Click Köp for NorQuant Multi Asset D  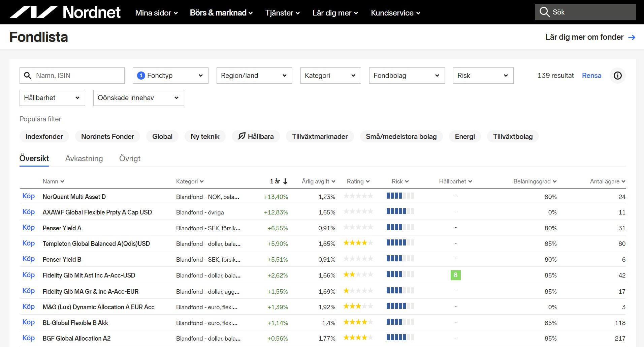(x=29, y=196)
